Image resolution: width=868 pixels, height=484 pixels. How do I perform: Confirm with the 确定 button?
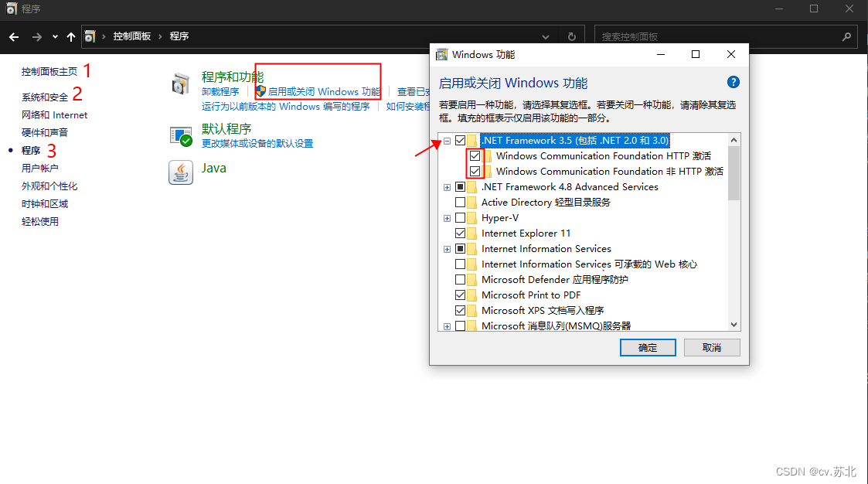tap(648, 348)
